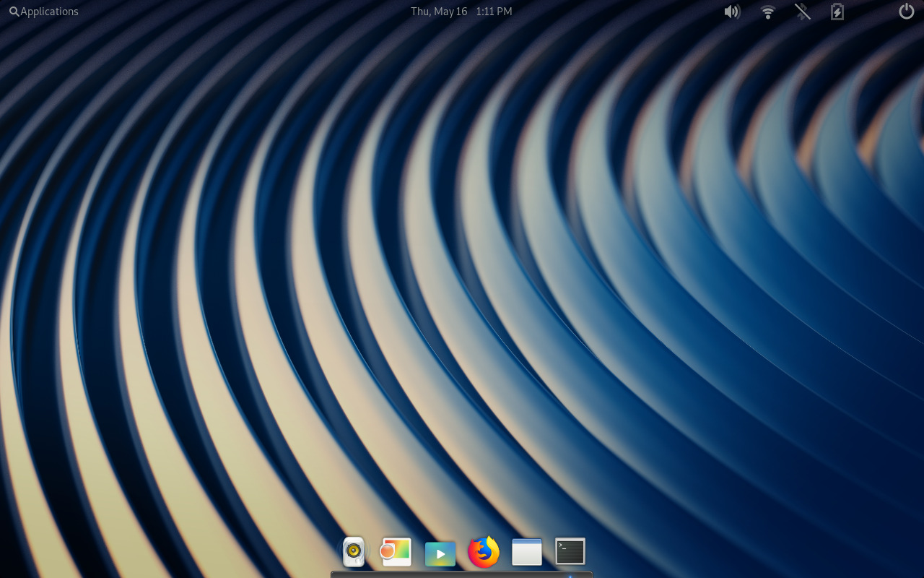
Task: Open the Photos application in the dock
Action: point(396,551)
